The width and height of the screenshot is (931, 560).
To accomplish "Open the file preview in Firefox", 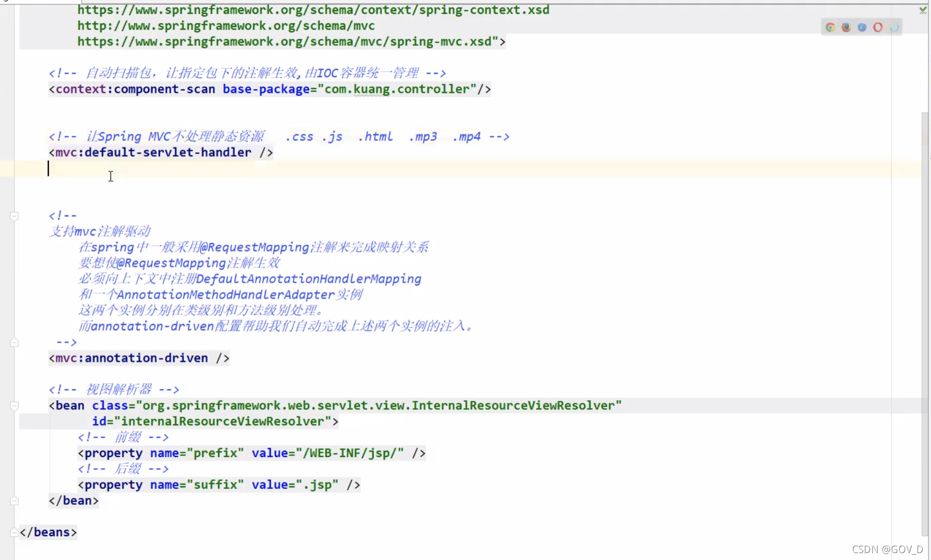I will click(846, 27).
